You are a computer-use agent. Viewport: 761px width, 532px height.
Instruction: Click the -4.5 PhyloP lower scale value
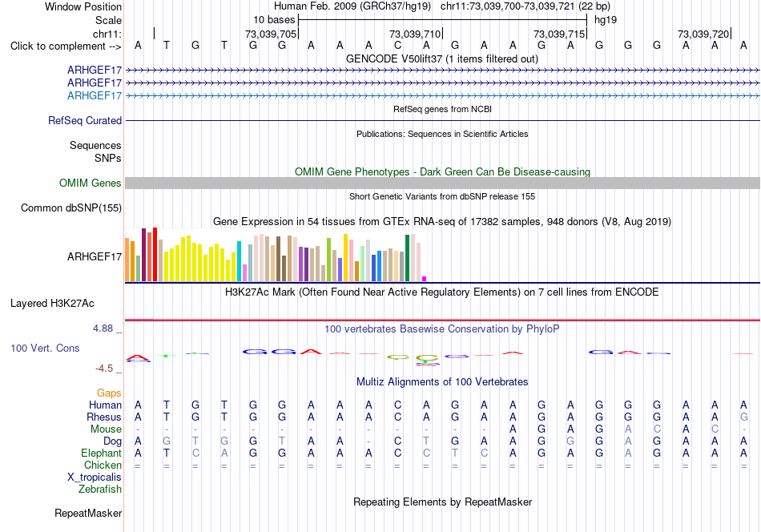tap(104, 369)
